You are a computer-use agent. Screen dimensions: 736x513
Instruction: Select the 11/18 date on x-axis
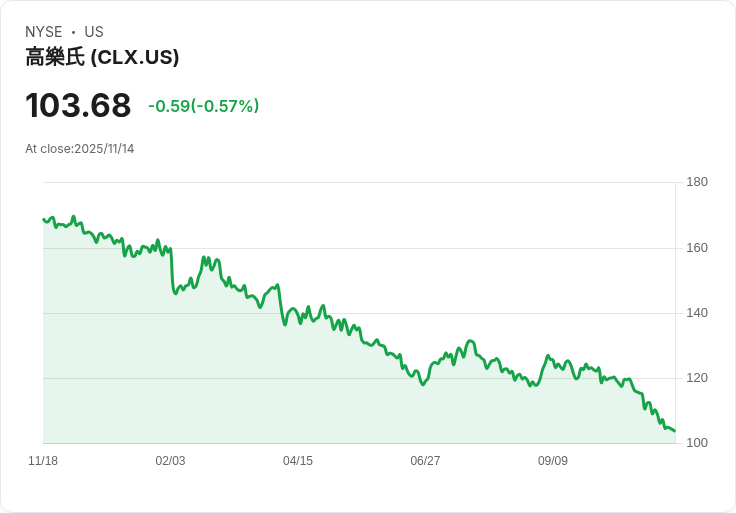(43, 461)
